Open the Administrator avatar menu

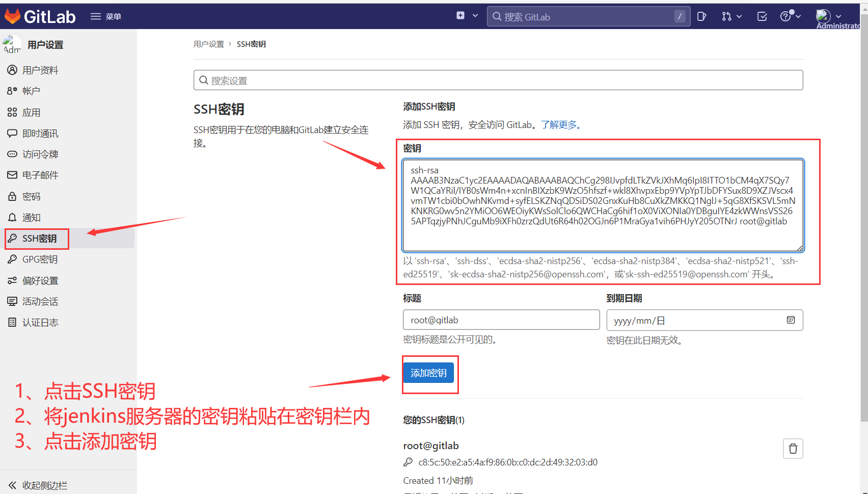pos(829,16)
